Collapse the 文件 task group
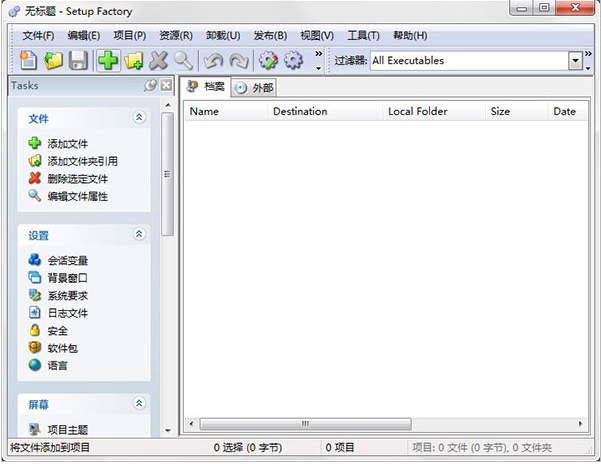This screenshot has width=601, height=464. click(139, 117)
